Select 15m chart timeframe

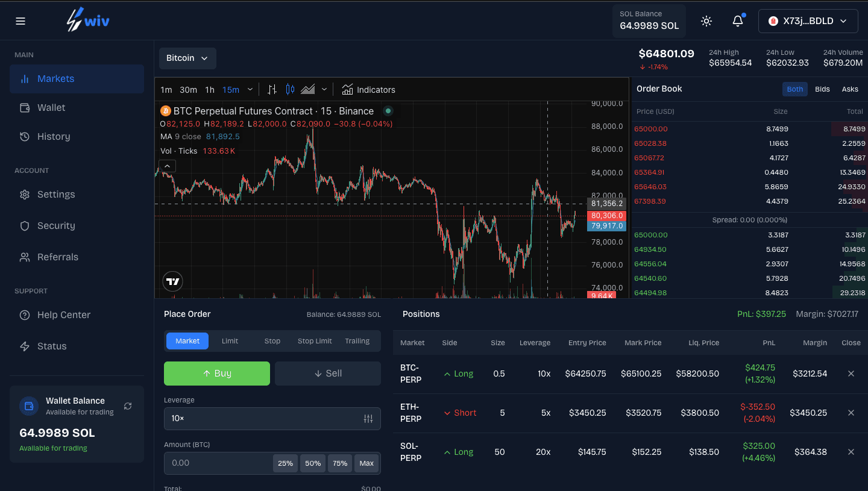231,90
